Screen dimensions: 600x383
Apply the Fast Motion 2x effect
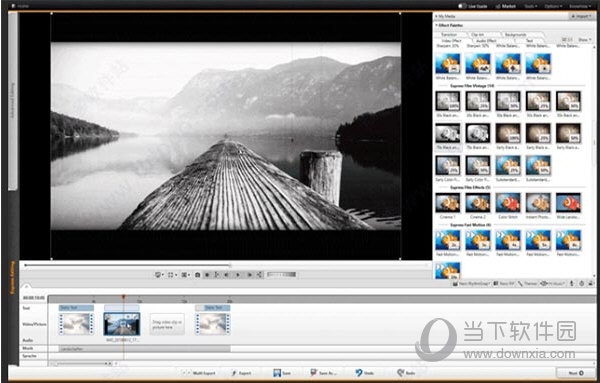(448, 243)
